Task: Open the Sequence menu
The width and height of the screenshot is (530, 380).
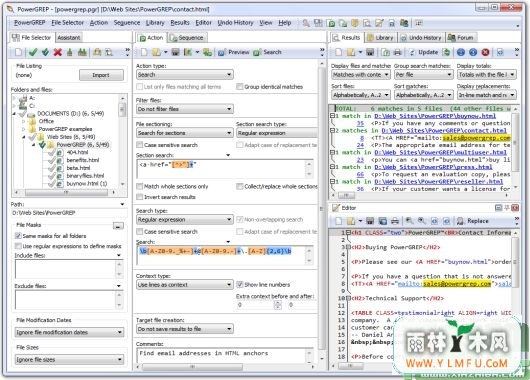Action: click(x=127, y=23)
